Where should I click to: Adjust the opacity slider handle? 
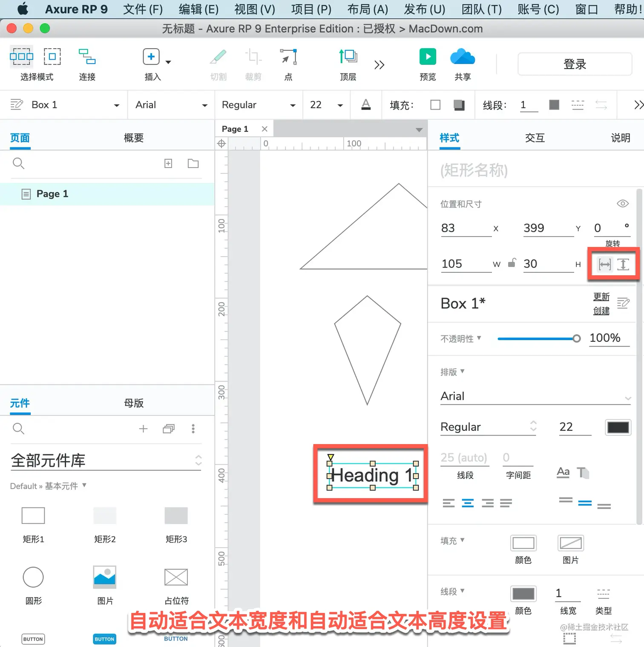coord(576,338)
